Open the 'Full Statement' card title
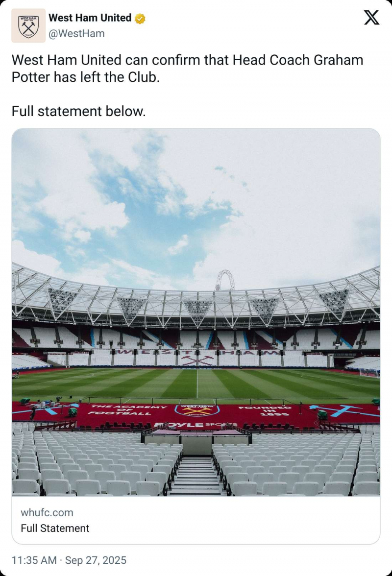The image size is (392, 576). tap(55, 528)
